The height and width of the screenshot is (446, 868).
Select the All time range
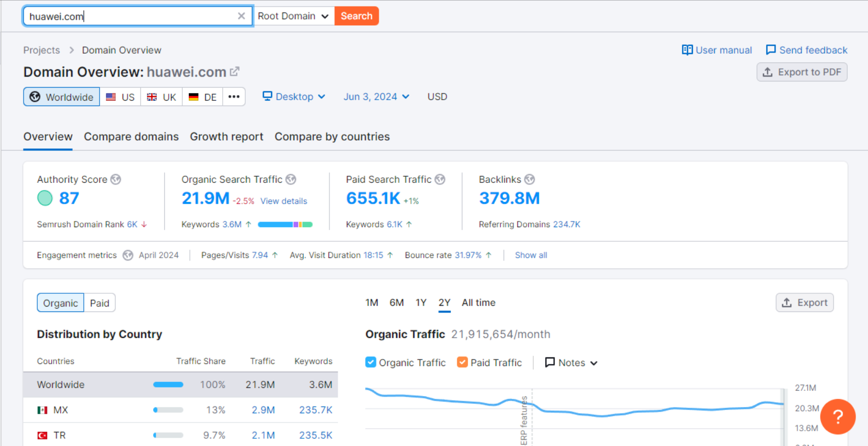pyautogui.click(x=478, y=303)
